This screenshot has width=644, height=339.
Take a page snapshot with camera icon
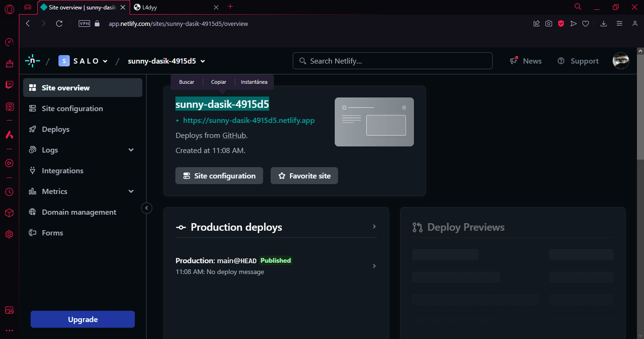(549, 24)
